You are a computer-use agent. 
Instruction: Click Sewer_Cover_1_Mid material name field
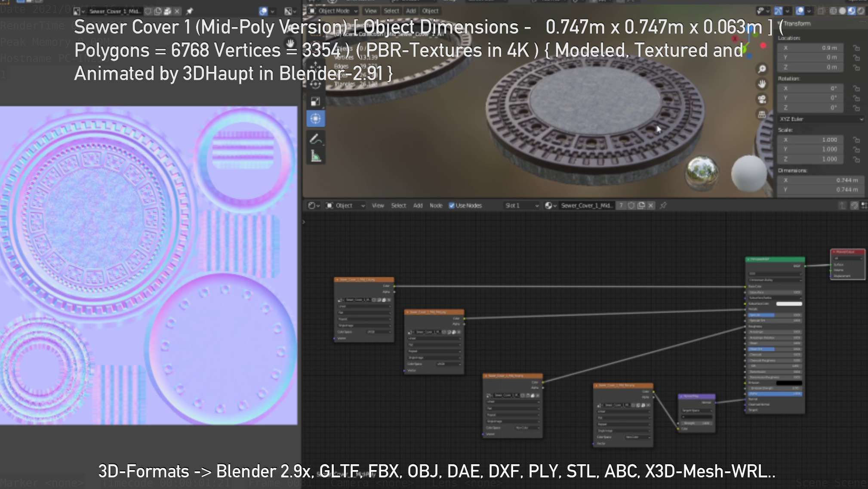[587, 206]
